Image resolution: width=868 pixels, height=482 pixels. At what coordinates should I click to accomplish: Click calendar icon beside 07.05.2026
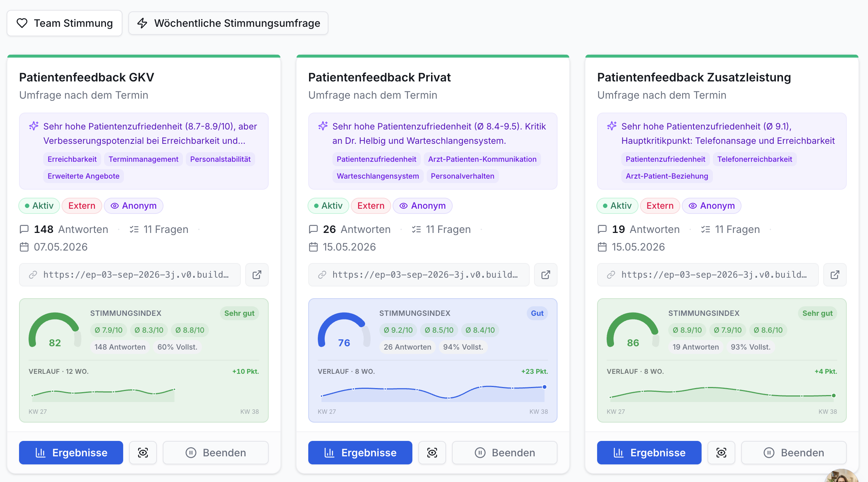click(x=24, y=247)
